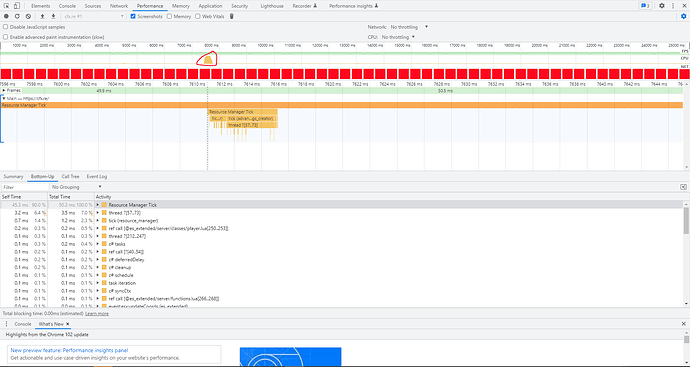This screenshot has width=690, height=367.
Task: Toggle the blue capture settings gear
Action: pyautogui.click(x=683, y=16)
